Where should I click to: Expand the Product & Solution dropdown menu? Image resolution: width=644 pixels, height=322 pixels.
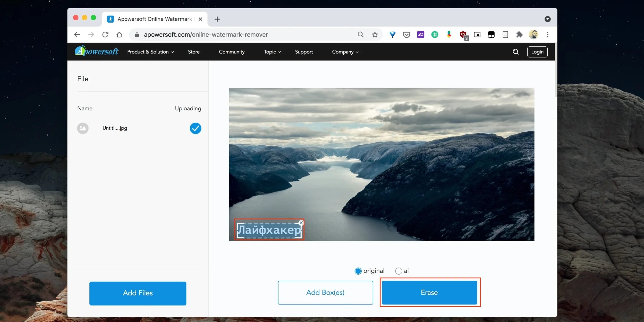tap(151, 51)
